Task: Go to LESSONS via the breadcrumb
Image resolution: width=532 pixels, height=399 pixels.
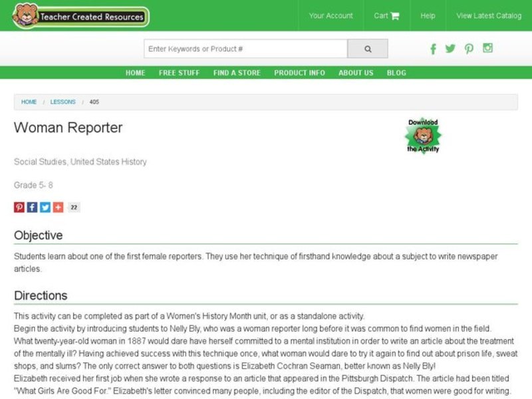Action: click(65, 102)
